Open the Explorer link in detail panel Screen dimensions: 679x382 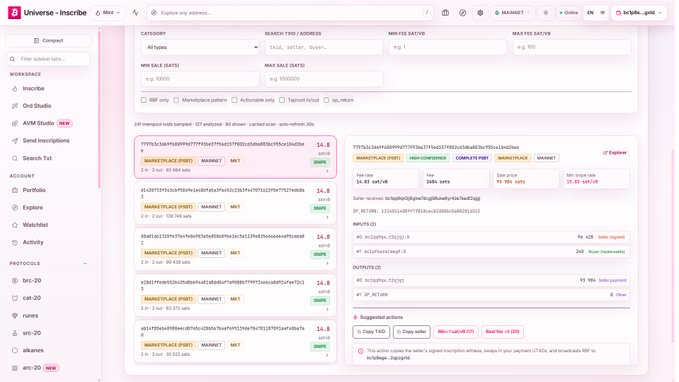coord(615,153)
